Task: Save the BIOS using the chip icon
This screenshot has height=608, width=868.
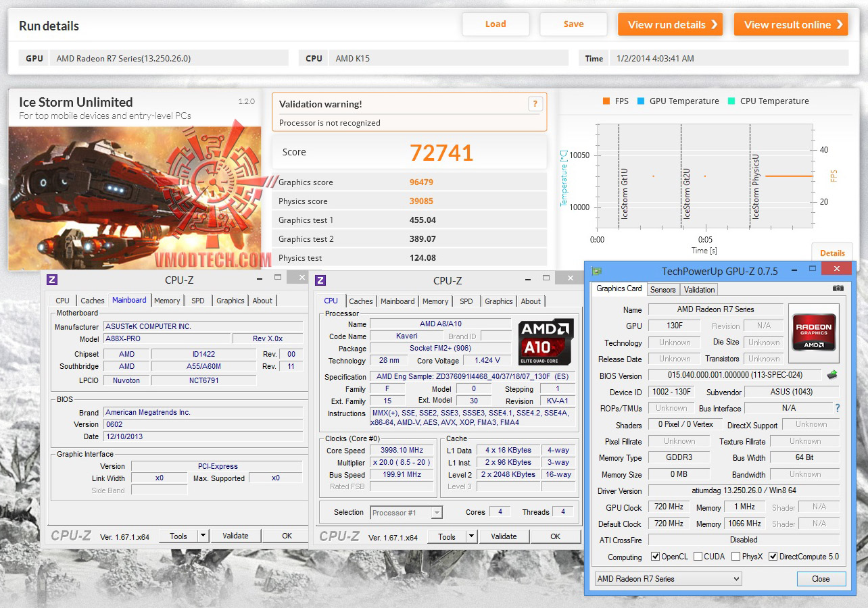Action: pos(831,375)
